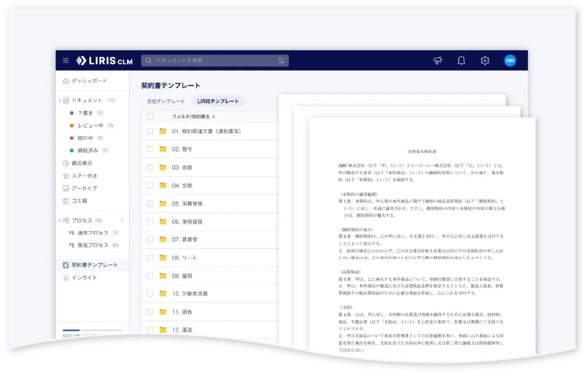Click folder icon for 11. 請負

pyautogui.click(x=163, y=312)
